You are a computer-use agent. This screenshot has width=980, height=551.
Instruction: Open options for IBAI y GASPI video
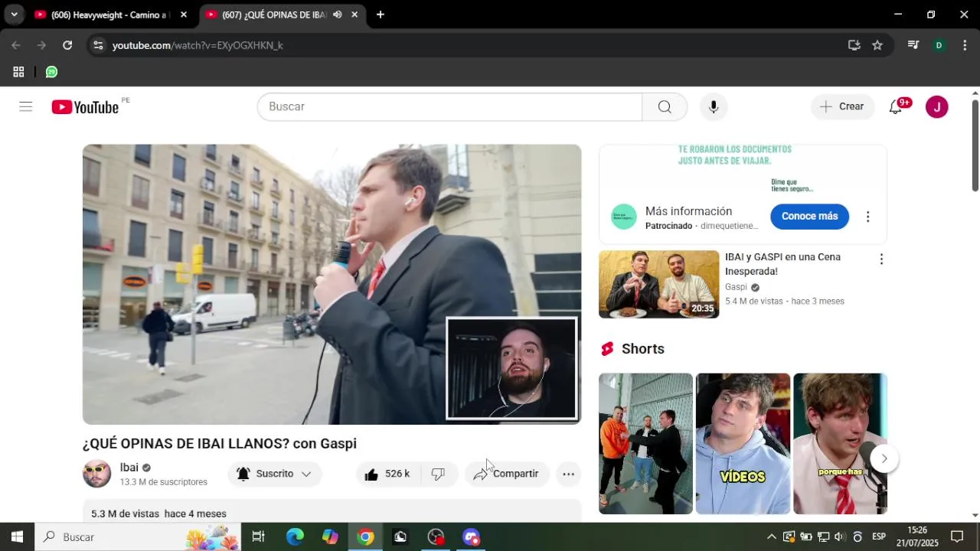(x=881, y=259)
